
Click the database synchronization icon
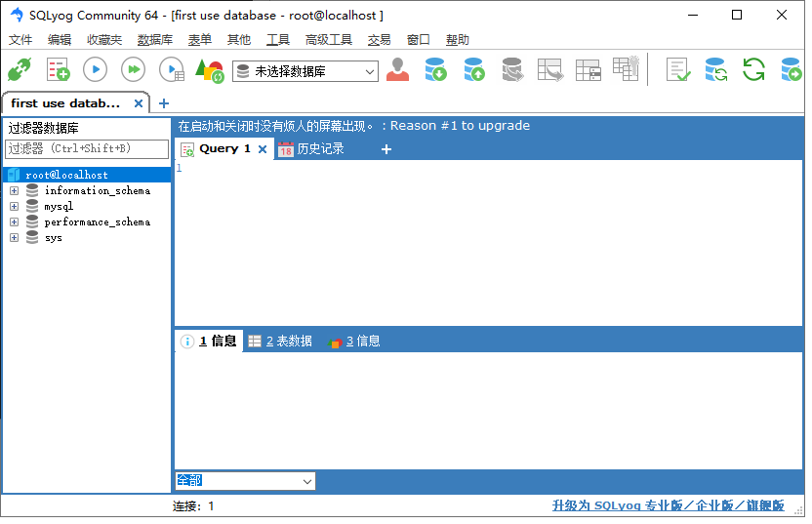[x=716, y=70]
